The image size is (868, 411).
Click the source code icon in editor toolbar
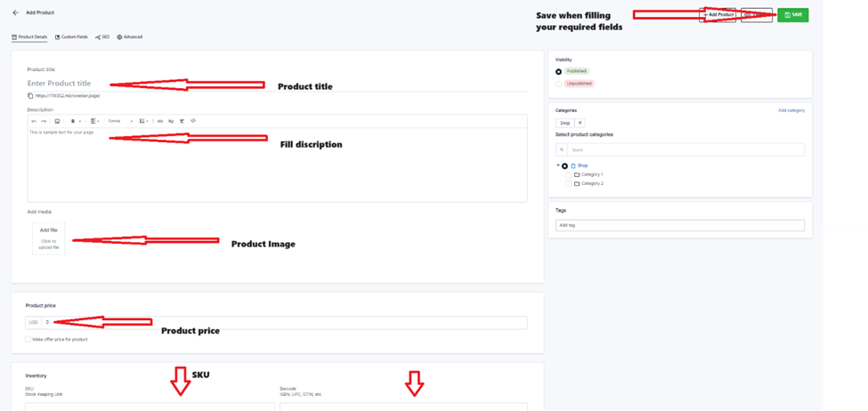[193, 121]
